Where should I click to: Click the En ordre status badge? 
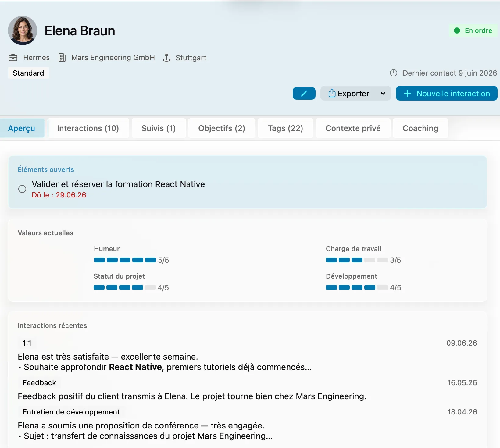473,30
